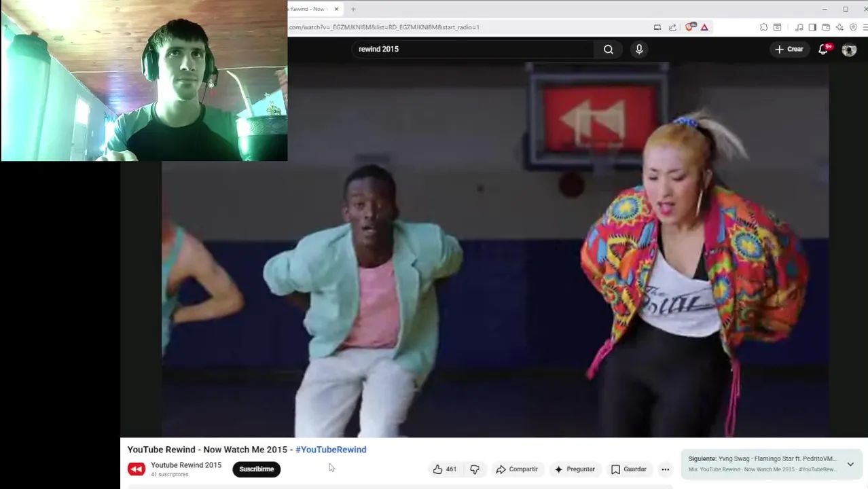Viewport: 868px width, 489px height.
Task: Open the browser extensions puzzle icon
Action: pos(764,27)
